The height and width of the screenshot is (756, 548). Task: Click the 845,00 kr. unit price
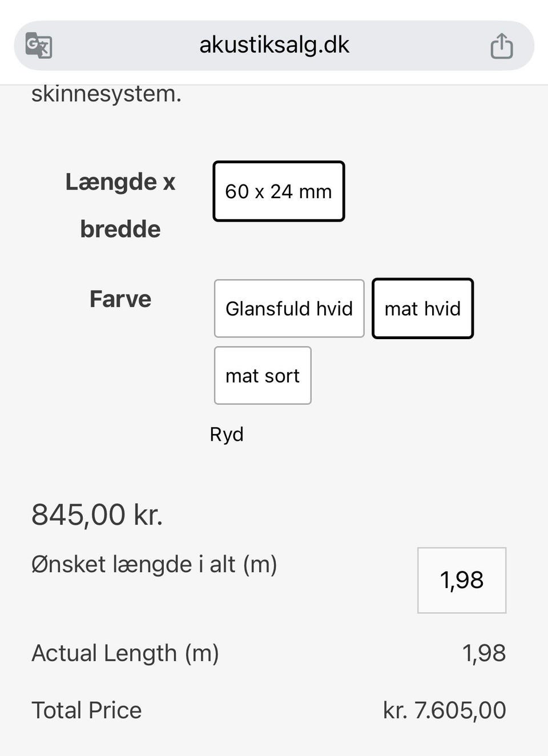click(97, 514)
